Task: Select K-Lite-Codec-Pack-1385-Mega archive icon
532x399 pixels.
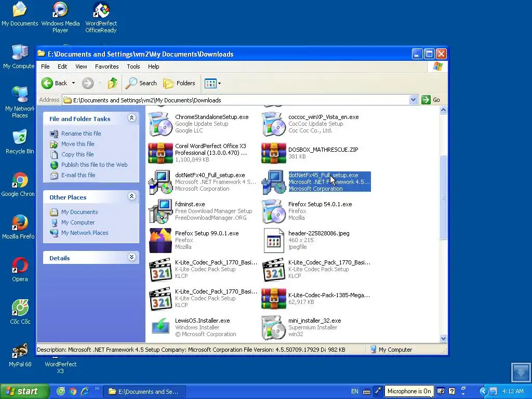Action: 273,299
